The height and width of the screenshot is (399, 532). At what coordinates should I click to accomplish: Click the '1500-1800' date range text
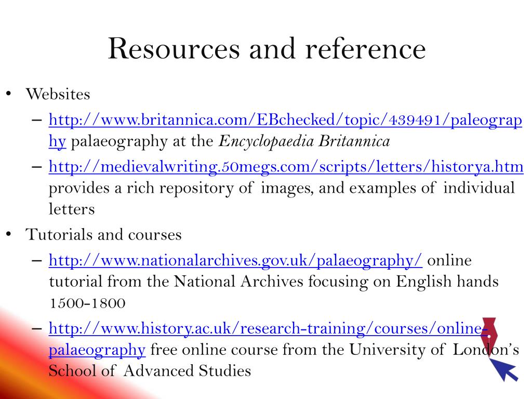87,303
